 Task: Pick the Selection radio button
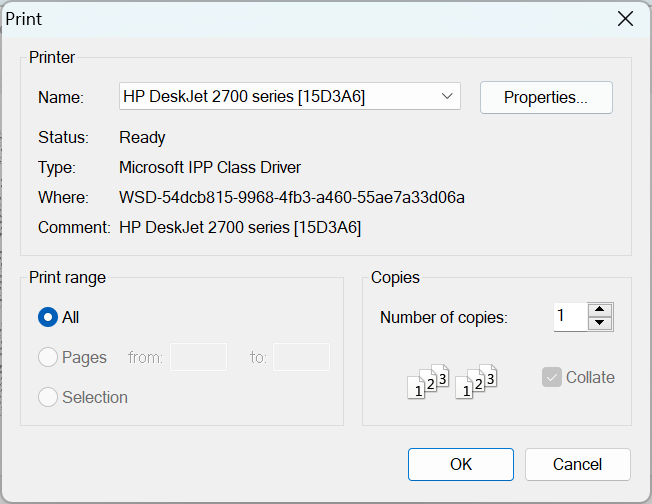[48, 397]
